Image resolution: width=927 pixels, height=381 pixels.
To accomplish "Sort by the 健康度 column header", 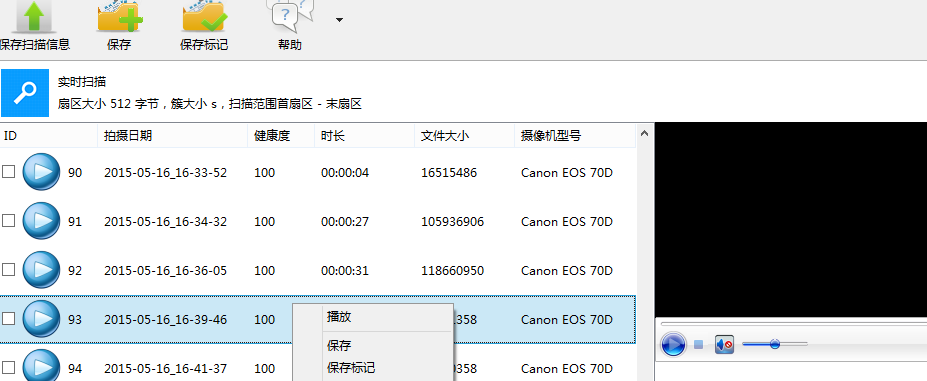I will point(281,135).
